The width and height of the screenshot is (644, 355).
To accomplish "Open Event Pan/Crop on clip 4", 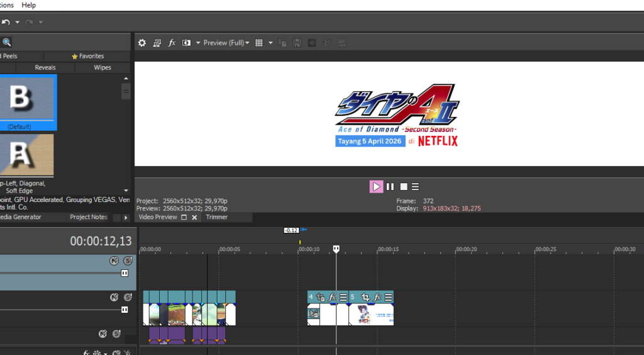I will tap(321, 297).
